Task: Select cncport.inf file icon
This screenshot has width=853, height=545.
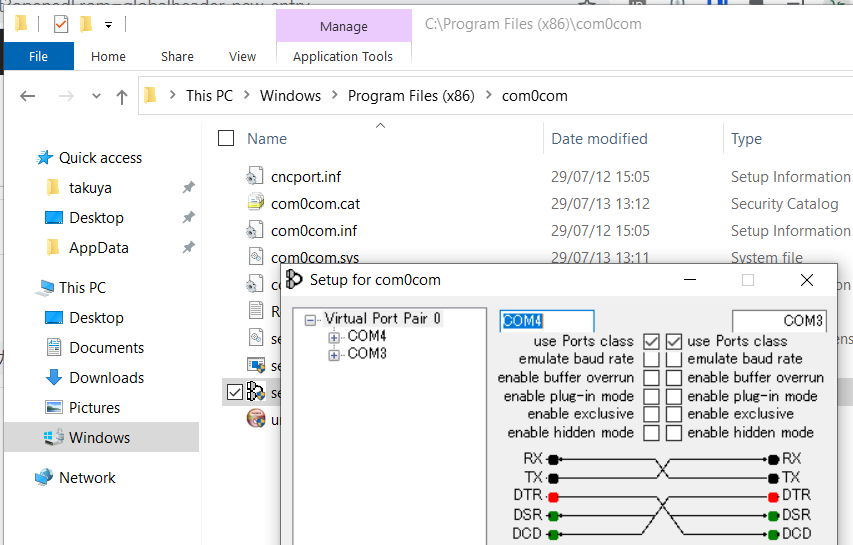Action: [255, 176]
